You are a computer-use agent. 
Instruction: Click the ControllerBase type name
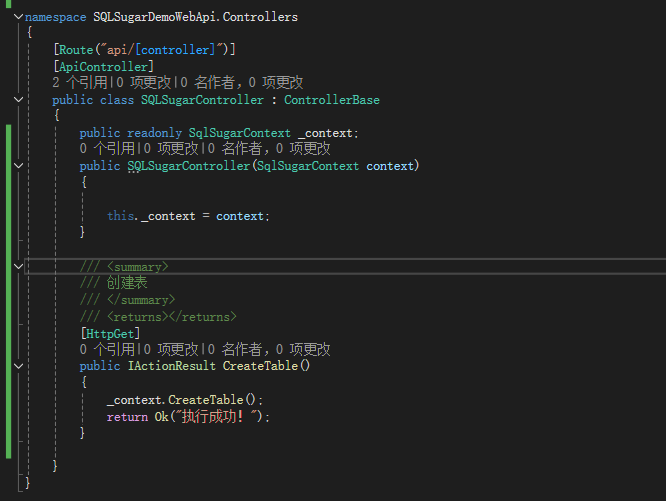click(332, 100)
